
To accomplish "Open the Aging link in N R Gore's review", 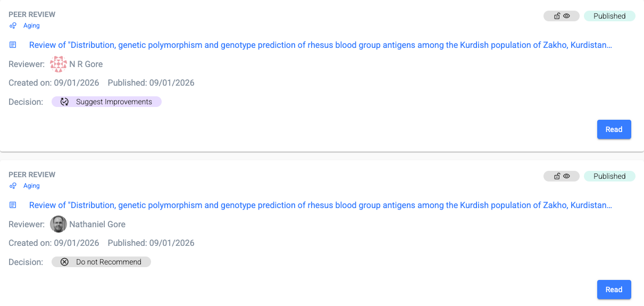I will click(x=31, y=26).
